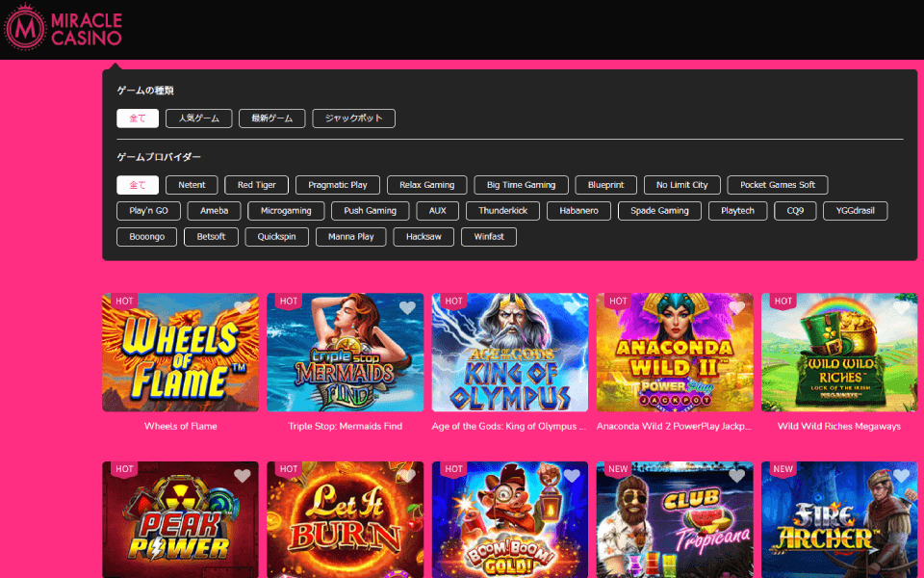924x578 pixels.
Task: Filter games by Relax Gaming provider
Action: point(426,185)
